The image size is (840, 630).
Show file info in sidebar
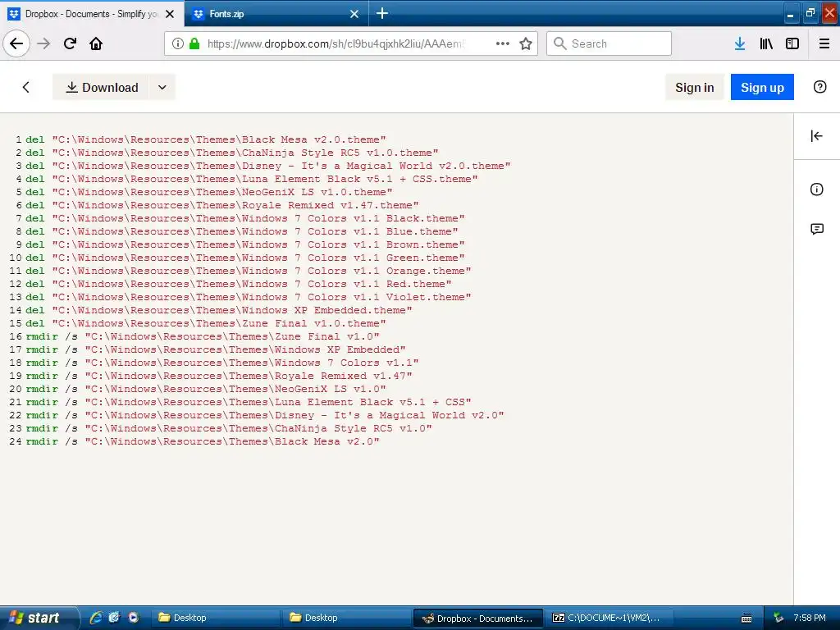click(x=816, y=189)
